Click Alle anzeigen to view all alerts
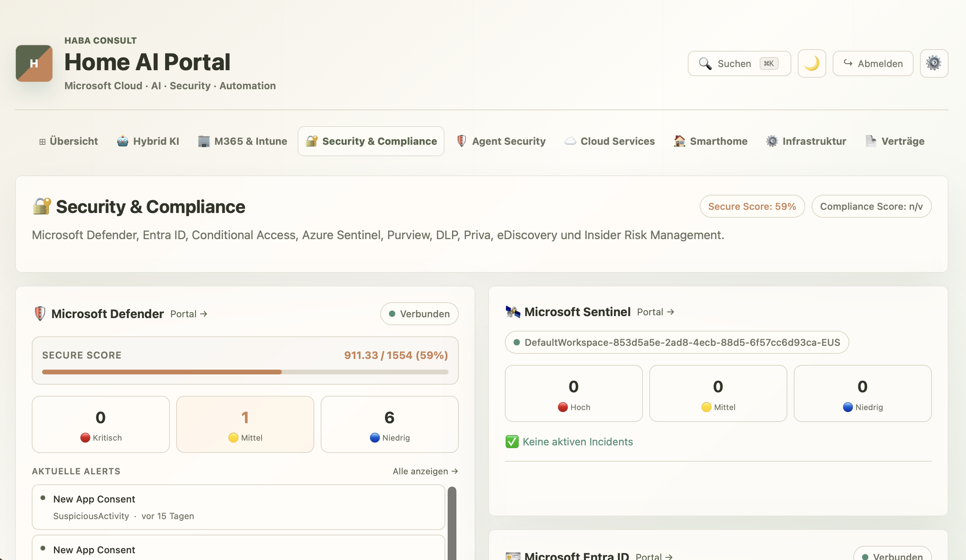966x560 pixels. point(425,471)
